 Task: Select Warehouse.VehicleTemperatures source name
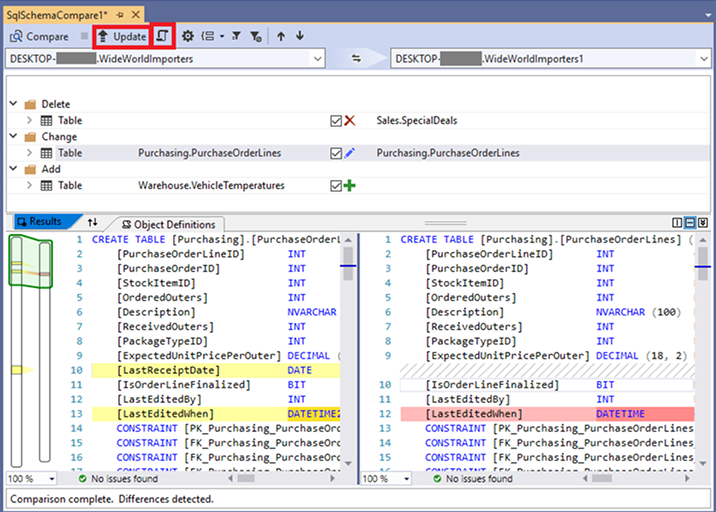coord(211,185)
